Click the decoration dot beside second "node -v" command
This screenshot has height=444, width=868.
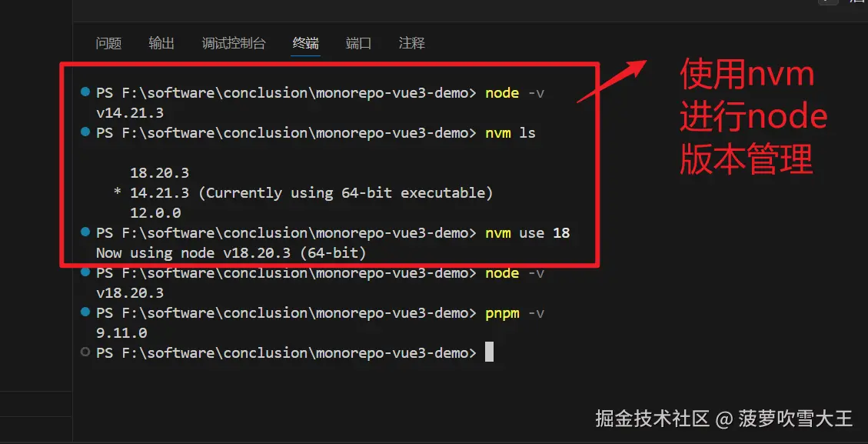pos(84,272)
